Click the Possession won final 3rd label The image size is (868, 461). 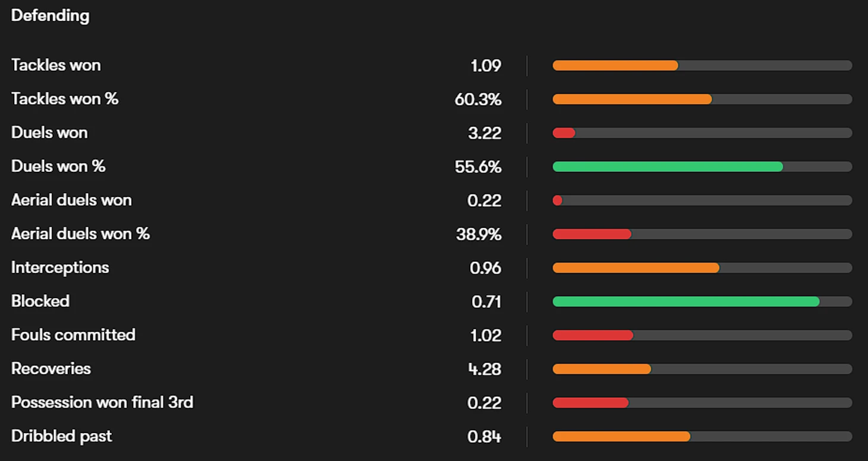point(102,403)
